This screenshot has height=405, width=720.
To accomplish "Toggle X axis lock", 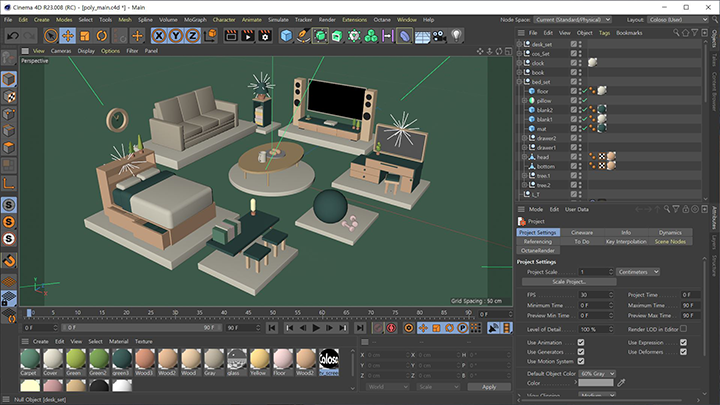I will pos(159,36).
